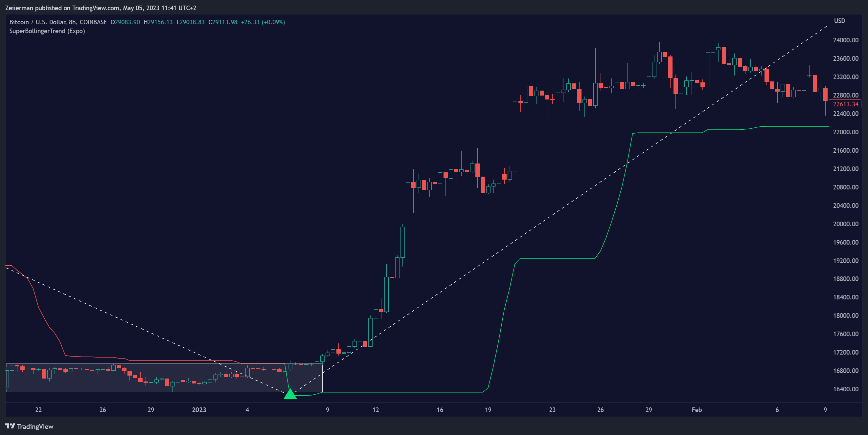Click the 20000.00 price axis label
This screenshot has width=868, height=435.
(845, 224)
